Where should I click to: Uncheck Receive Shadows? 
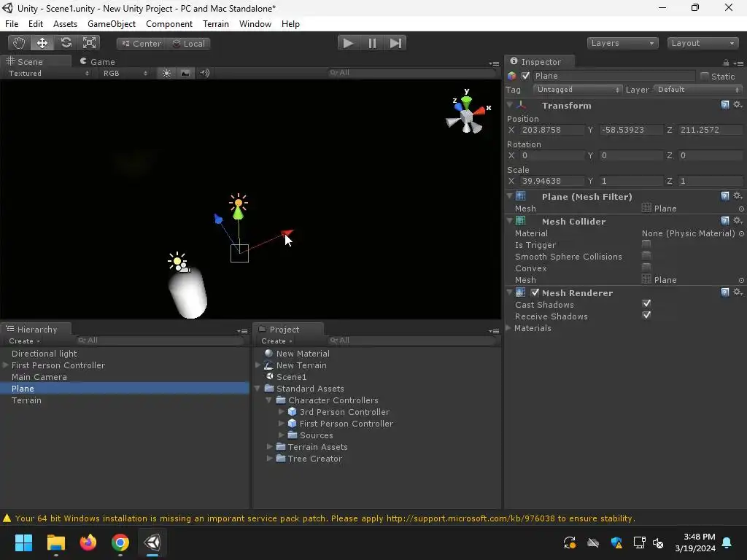point(646,315)
